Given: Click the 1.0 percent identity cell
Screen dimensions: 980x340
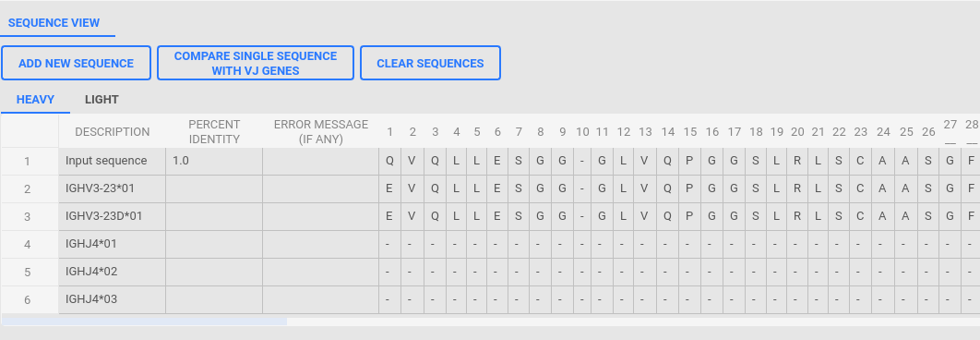Looking at the screenshot, I should tap(214, 162).
